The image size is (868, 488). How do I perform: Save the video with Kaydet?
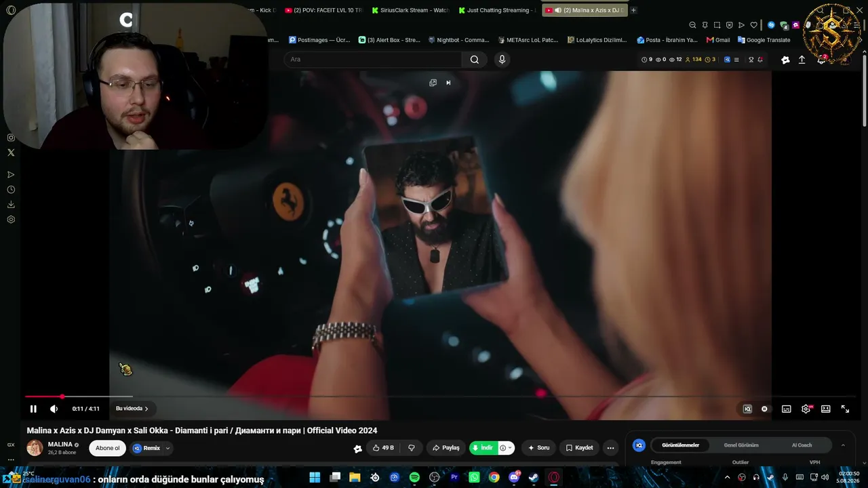click(x=579, y=448)
